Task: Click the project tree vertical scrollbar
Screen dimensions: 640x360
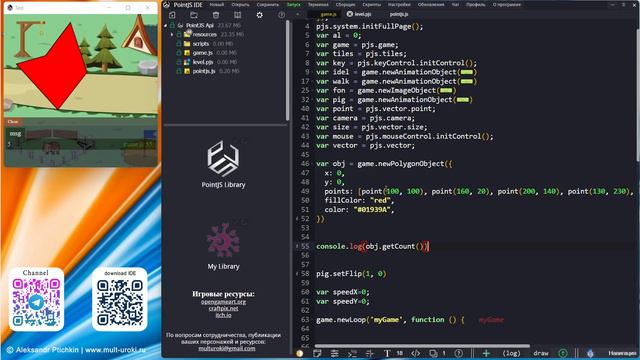Action: pyautogui.click(x=287, y=70)
